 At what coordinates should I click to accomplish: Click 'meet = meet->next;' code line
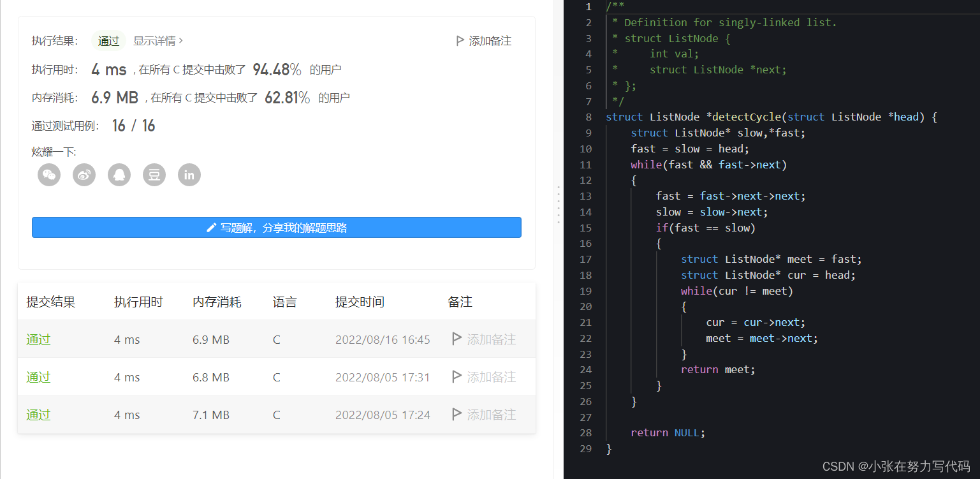[x=762, y=338]
